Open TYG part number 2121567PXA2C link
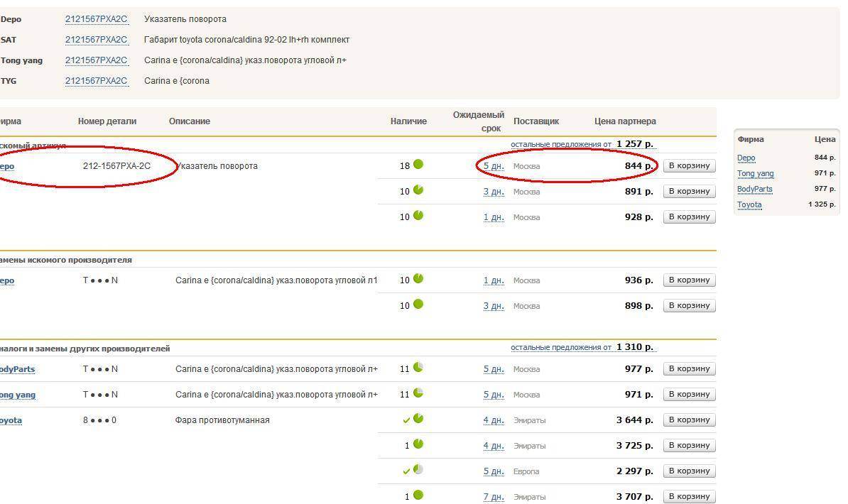 click(x=96, y=81)
